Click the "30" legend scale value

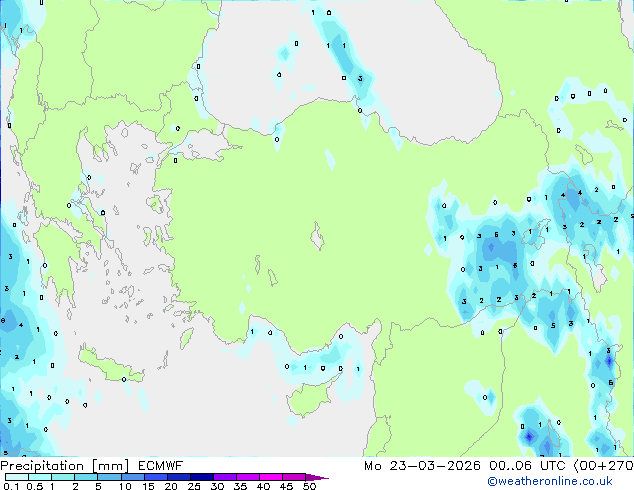(x=217, y=486)
